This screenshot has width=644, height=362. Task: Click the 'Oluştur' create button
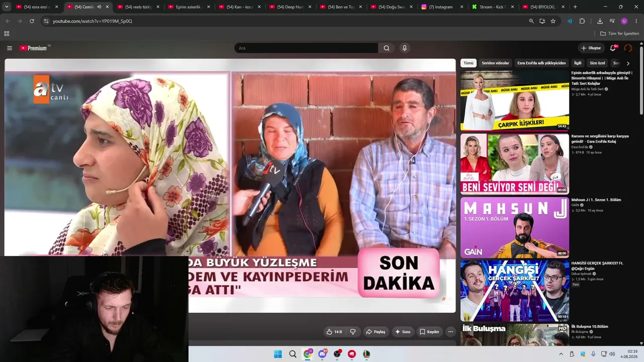pyautogui.click(x=591, y=48)
